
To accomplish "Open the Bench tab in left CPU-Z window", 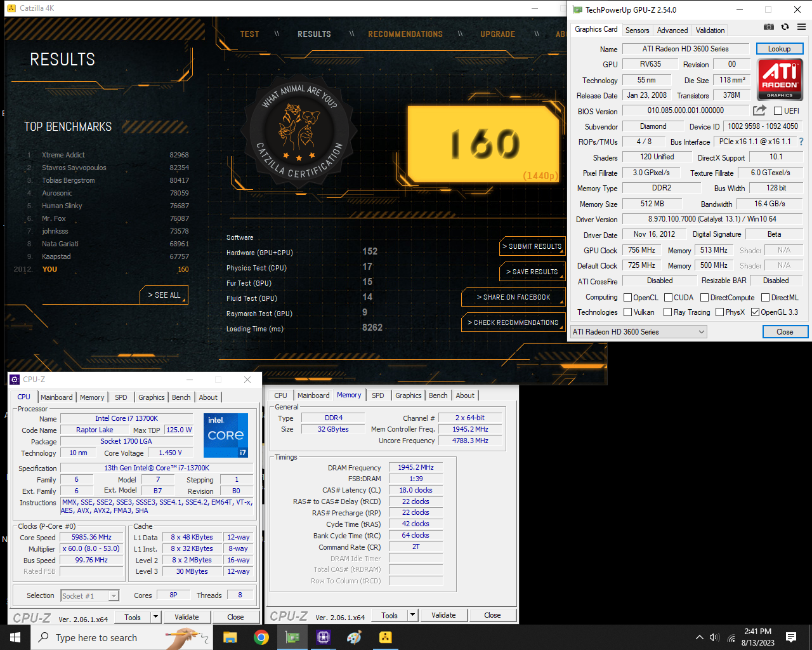I will click(x=181, y=397).
